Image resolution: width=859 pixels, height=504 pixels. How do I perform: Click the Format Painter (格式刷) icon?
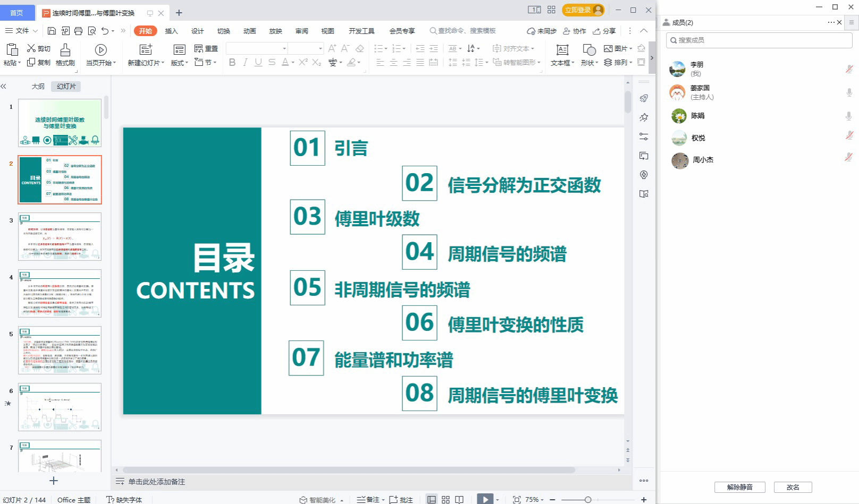[x=65, y=50]
